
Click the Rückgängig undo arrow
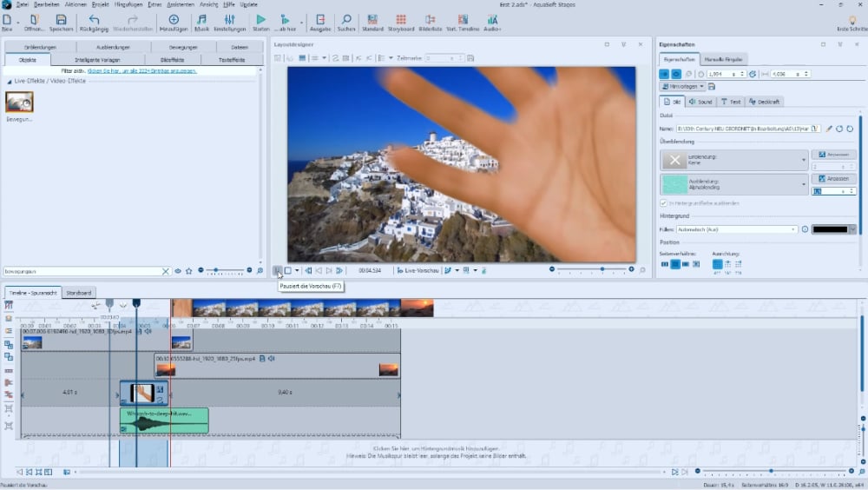[93, 19]
